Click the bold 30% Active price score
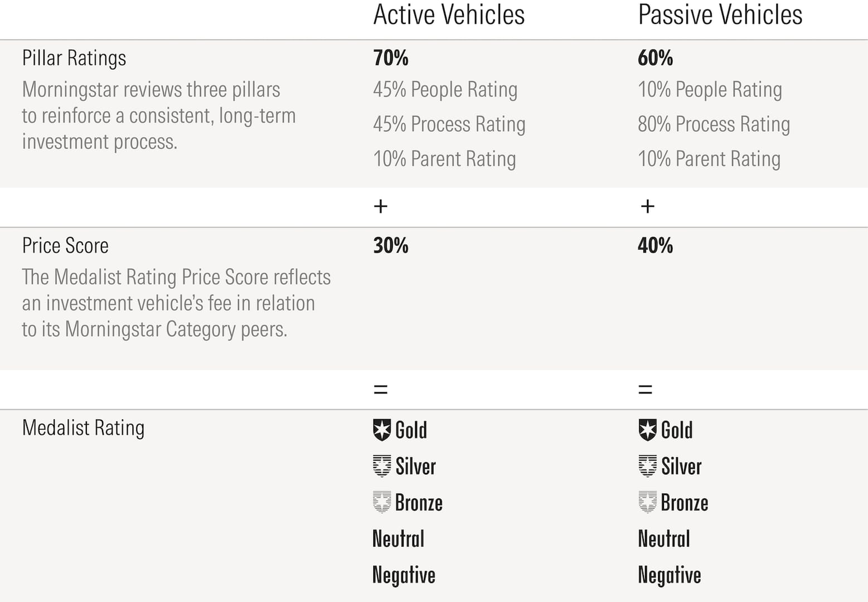The height and width of the screenshot is (602, 868). (x=391, y=246)
